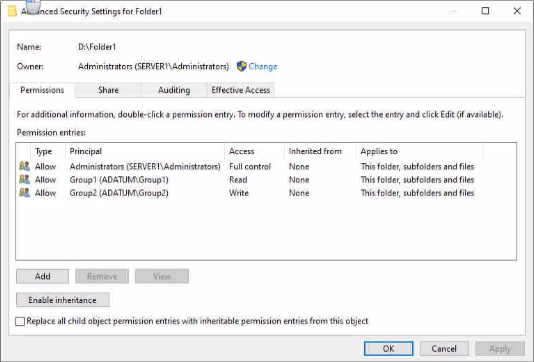Switch to the Share tab
Image resolution: width=534 pixels, height=362 pixels.
(x=108, y=90)
